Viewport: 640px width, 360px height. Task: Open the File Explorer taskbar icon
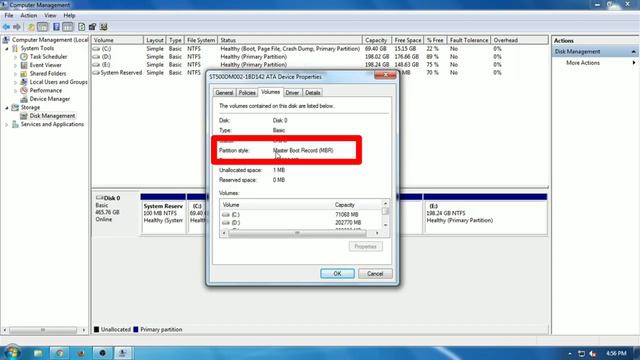(x=38, y=353)
